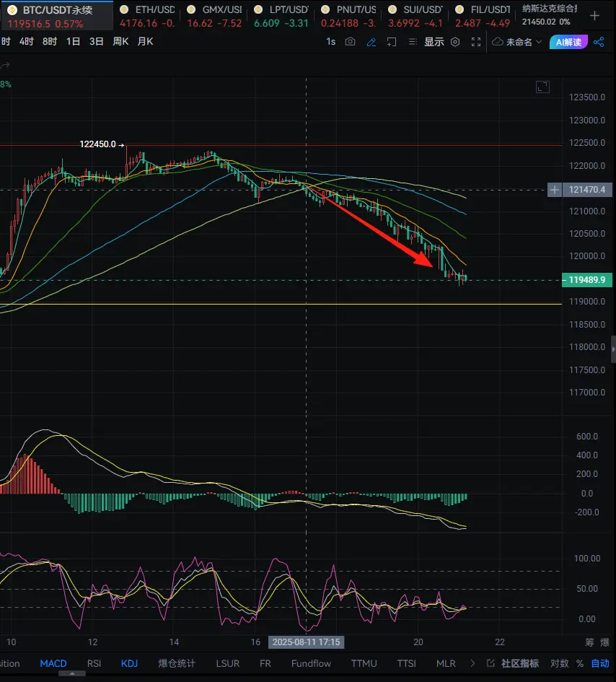
Task: Click the AI解读 button
Action: pos(568,42)
